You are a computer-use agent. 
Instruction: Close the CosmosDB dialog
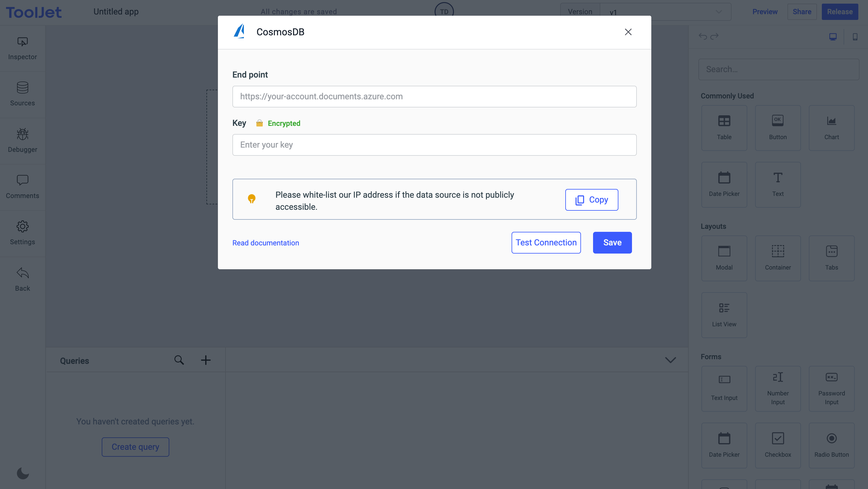click(x=628, y=32)
